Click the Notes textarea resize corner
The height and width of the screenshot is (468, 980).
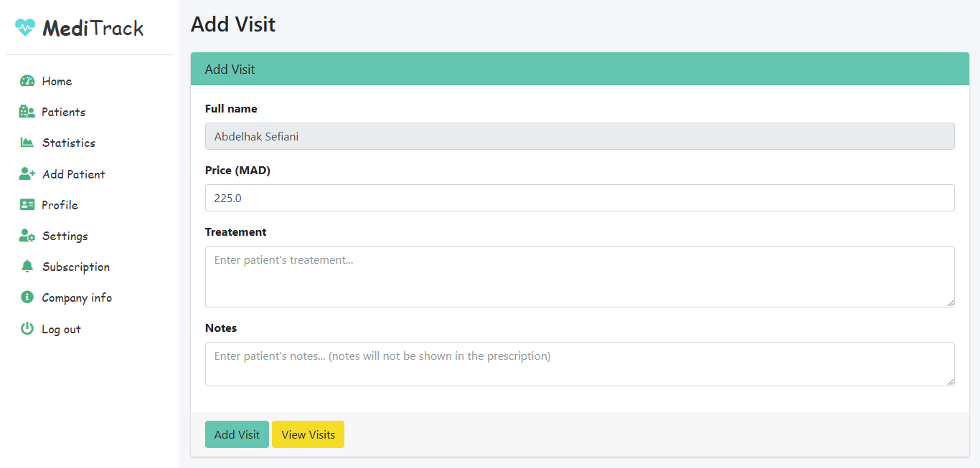pos(950,381)
